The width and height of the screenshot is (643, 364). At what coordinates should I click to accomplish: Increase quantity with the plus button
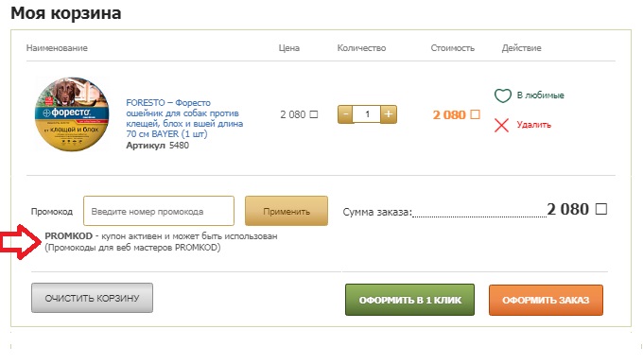(389, 114)
